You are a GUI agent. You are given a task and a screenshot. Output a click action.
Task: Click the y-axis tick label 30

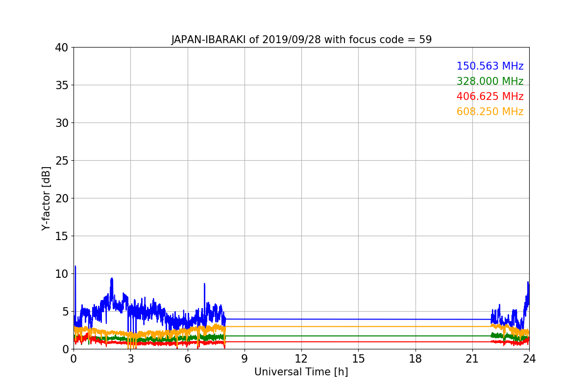(61, 123)
